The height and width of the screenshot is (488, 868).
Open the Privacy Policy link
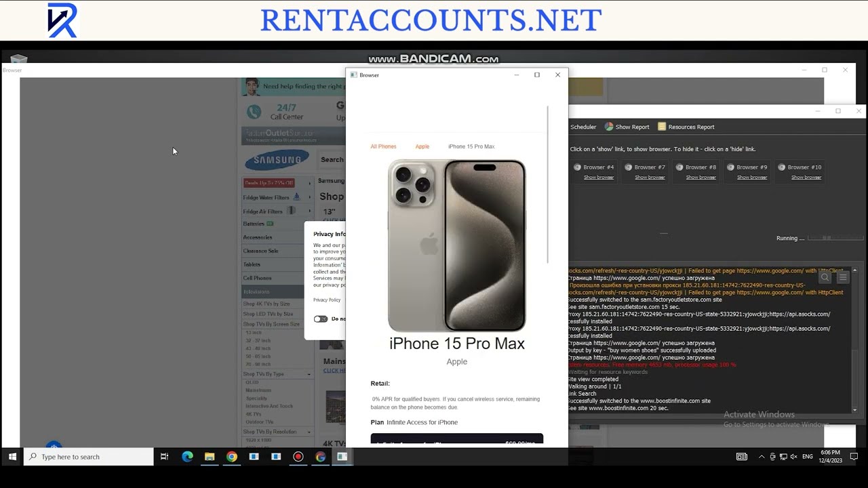coord(327,300)
